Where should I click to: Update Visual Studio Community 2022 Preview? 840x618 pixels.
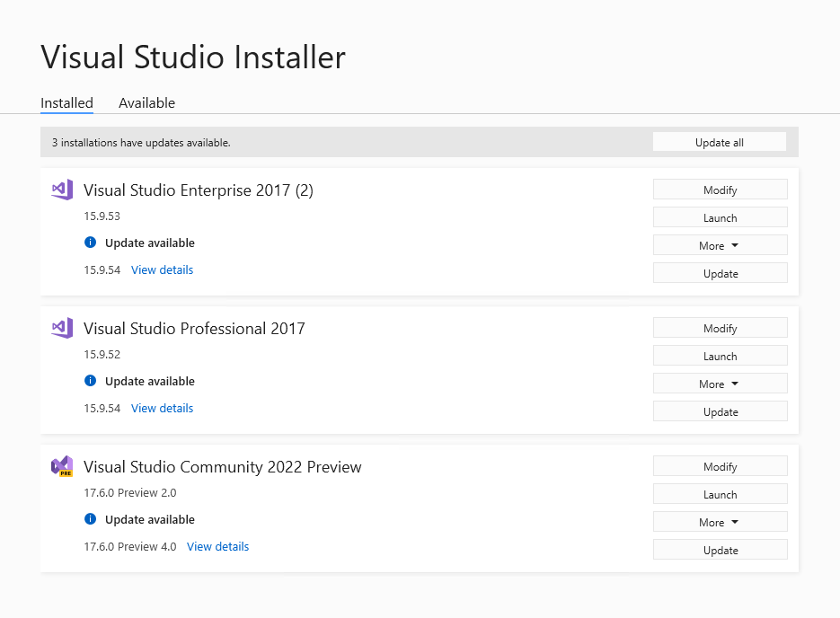tap(720, 550)
